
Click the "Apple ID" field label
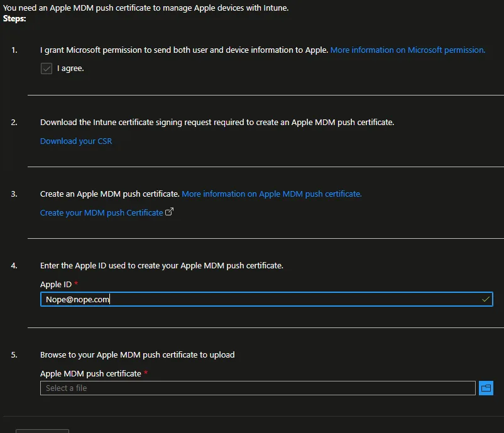click(55, 284)
